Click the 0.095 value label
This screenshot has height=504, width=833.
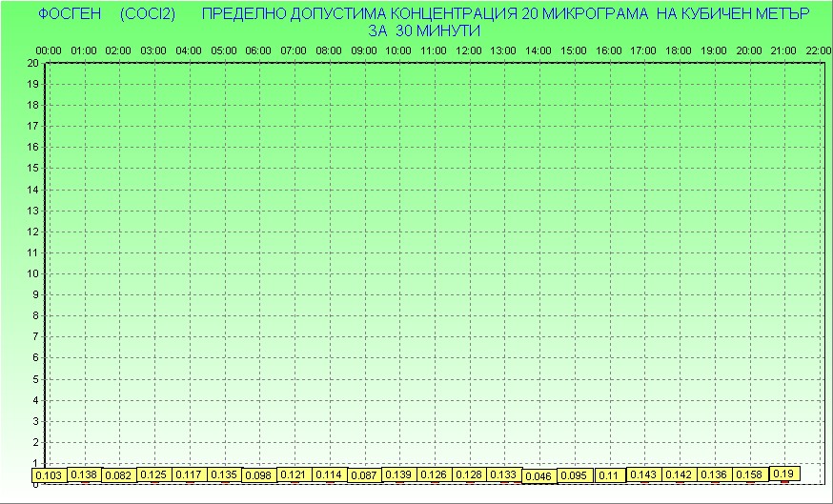click(574, 475)
